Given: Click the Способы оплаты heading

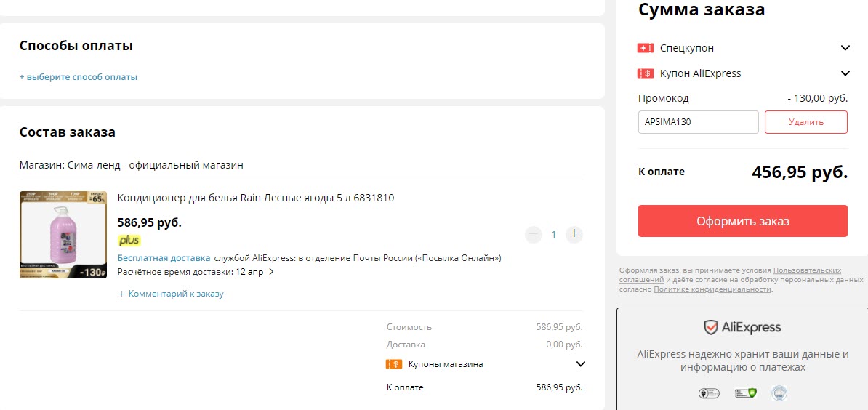Looking at the screenshot, I should (x=76, y=45).
